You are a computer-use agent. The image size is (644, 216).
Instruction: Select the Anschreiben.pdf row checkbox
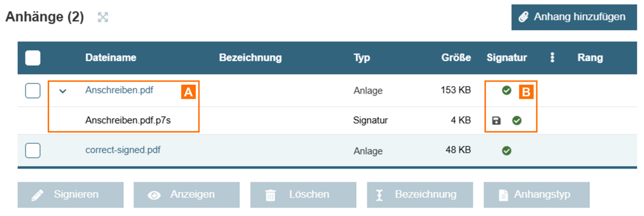(x=33, y=91)
